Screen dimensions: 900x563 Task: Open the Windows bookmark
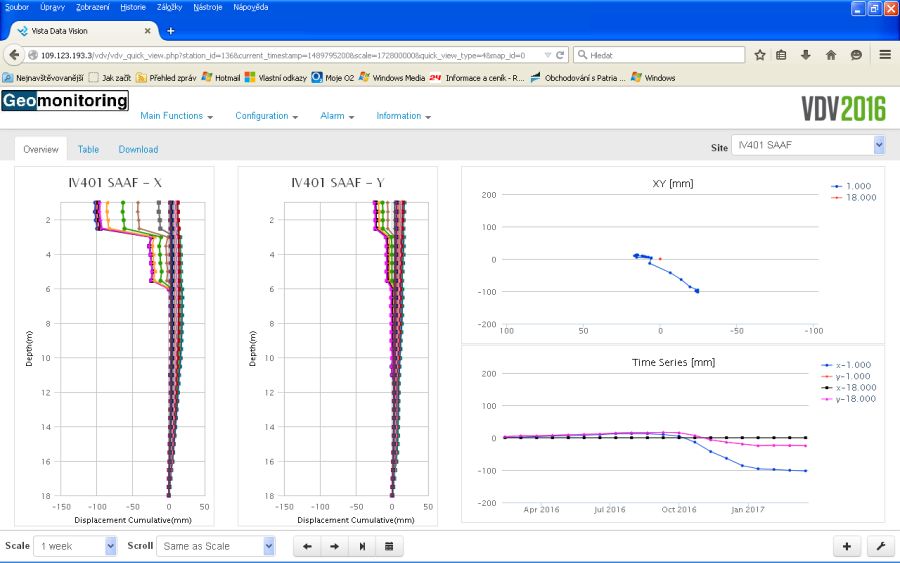tap(653, 77)
